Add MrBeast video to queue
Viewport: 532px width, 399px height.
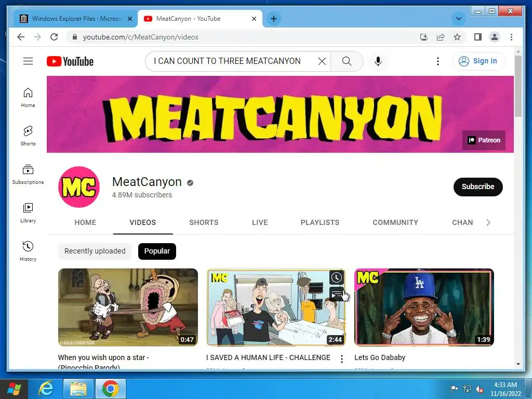336,294
